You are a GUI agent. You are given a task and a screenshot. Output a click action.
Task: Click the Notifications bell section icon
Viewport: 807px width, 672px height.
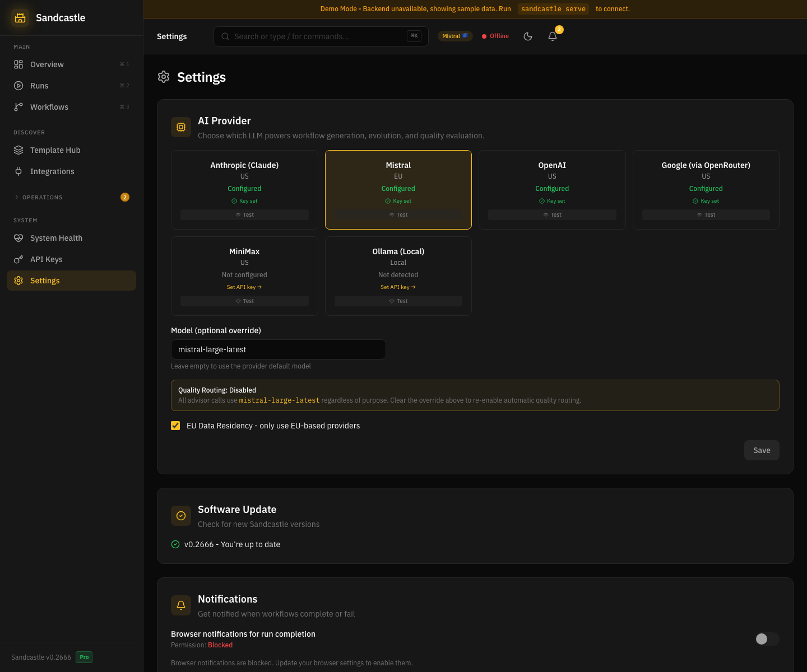pos(181,605)
